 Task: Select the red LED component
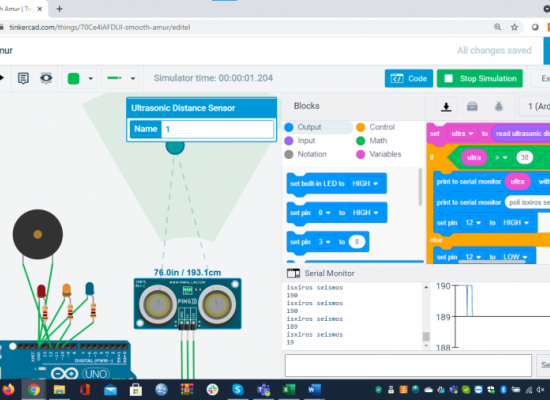coord(41,291)
